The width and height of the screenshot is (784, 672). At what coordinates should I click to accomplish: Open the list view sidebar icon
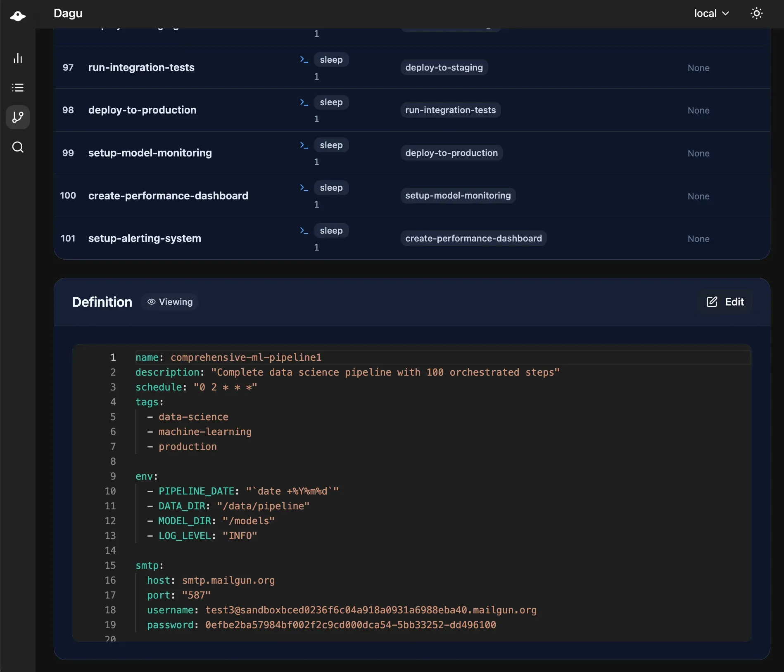[x=18, y=88]
